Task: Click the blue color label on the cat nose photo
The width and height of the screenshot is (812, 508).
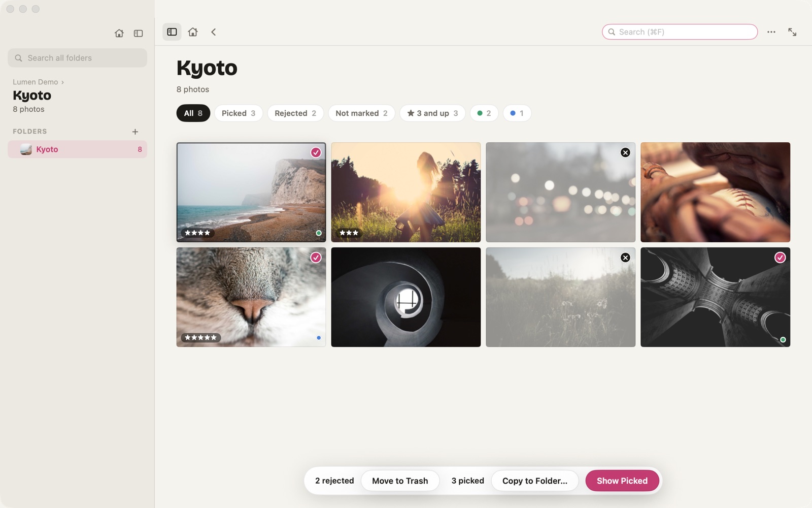Action: click(319, 338)
